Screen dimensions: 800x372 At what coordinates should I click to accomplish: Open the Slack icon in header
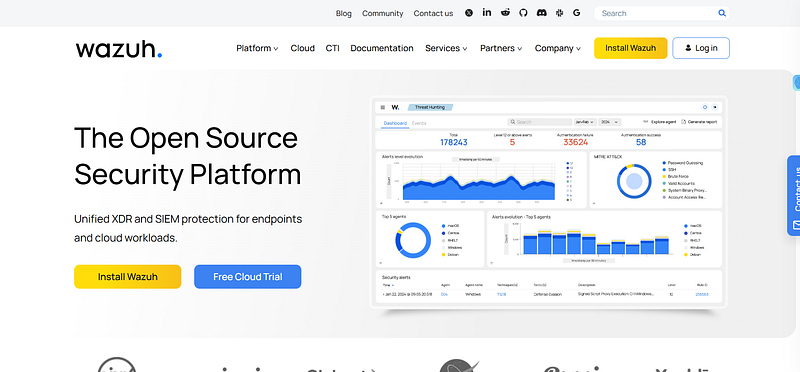[559, 13]
